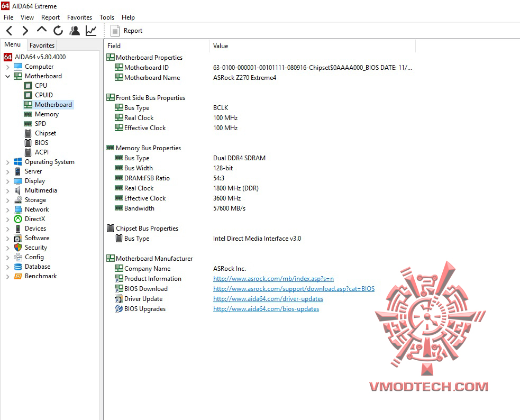Screen dimensions: 520x420
Task: Click the Memory module icon in tree
Action: tap(28, 114)
